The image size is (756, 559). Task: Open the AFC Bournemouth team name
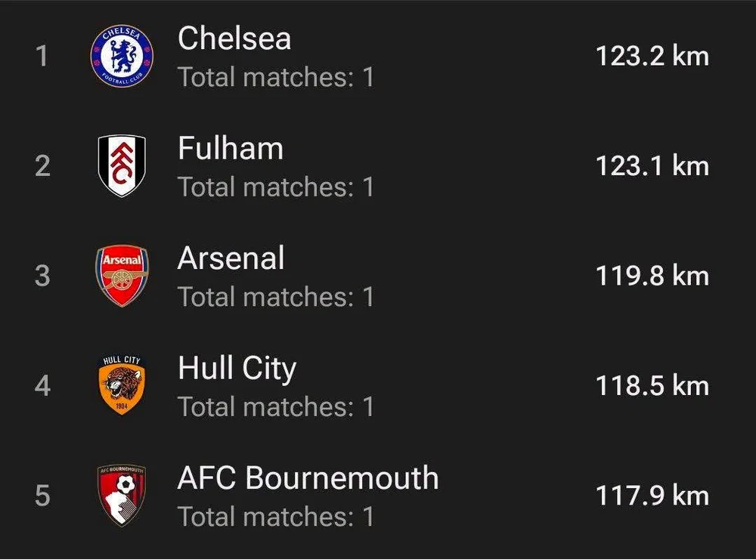pyautogui.click(x=308, y=477)
